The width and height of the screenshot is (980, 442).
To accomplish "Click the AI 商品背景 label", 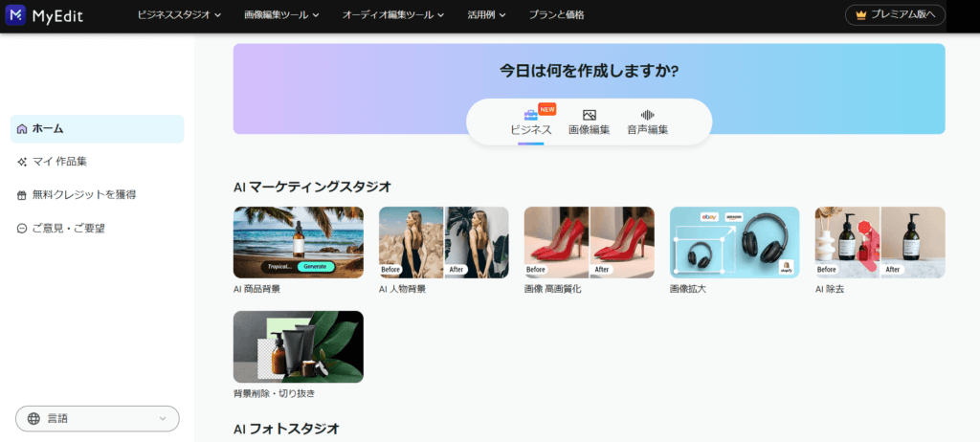I will [256, 290].
